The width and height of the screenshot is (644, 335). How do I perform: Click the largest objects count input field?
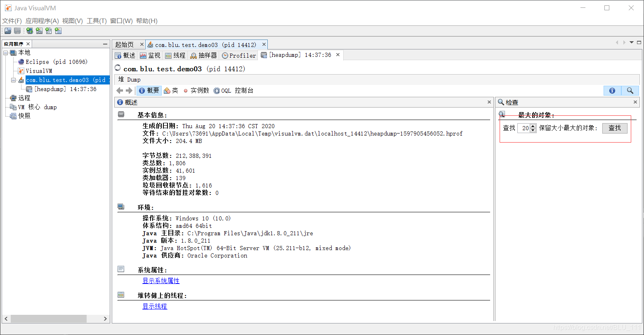pyautogui.click(x=524, y=128)
